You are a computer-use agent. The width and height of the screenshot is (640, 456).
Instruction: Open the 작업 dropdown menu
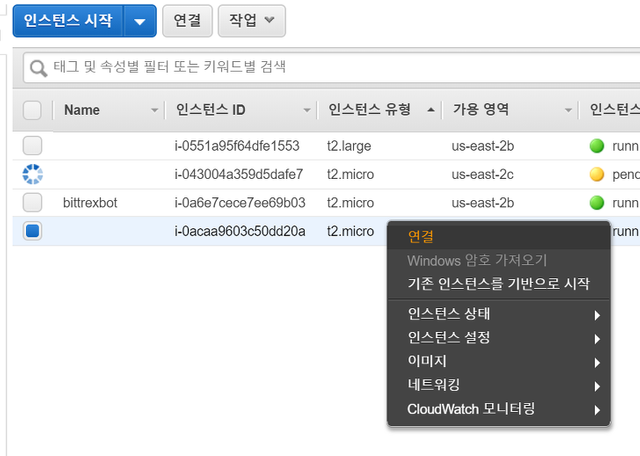(x=252, y=21)
